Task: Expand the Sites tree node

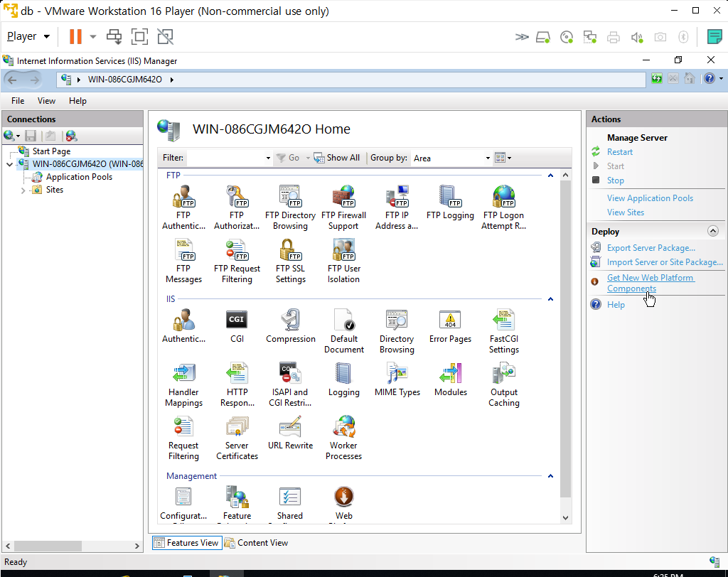Action: point(23,190)
